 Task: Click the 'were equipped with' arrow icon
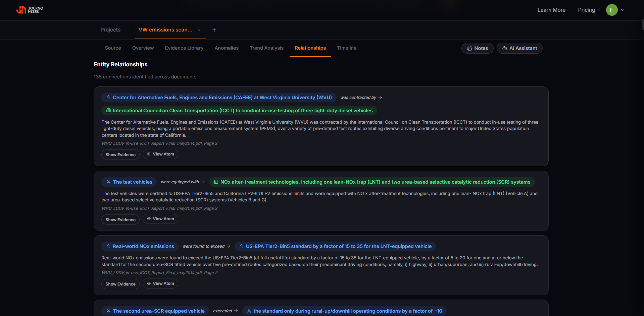point(203,182)
